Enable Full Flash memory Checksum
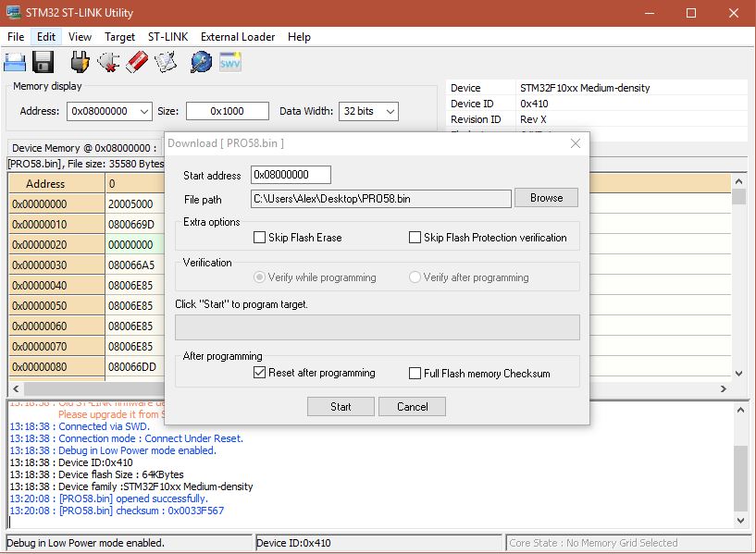This screenshot has height=554, width=756. point(415,374)
